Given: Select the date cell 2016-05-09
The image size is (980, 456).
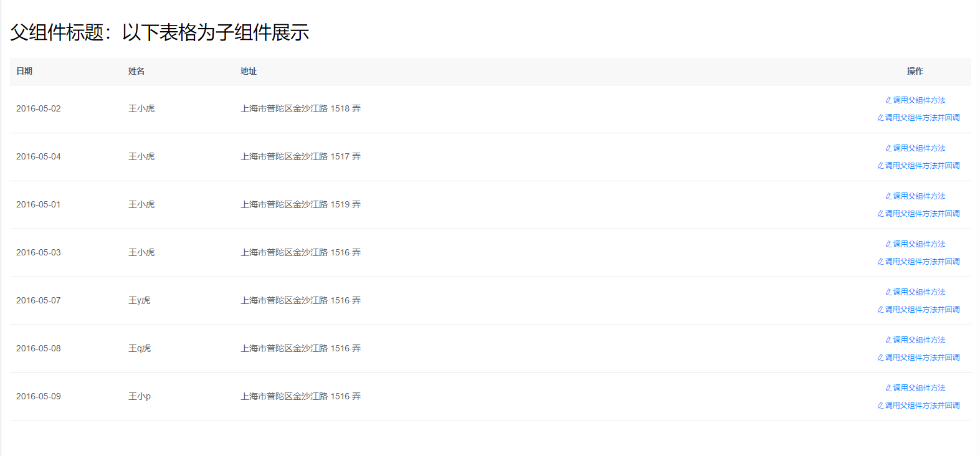Looking at the screenshot, I should (39, 397).
